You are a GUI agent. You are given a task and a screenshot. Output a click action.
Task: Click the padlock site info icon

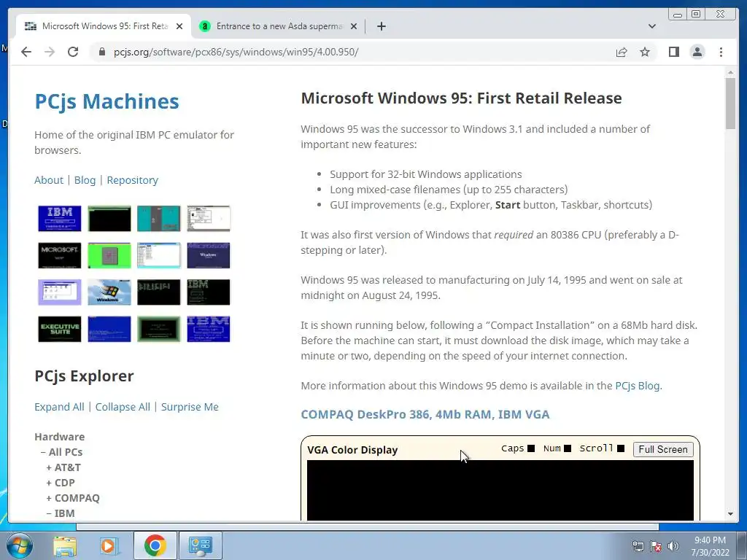pyautogui.click(x=101, y=52)
